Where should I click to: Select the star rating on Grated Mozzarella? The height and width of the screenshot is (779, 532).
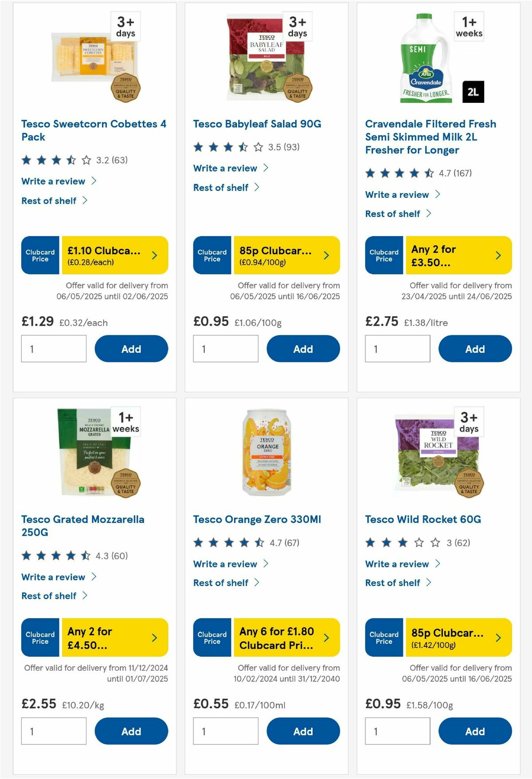(x=55, y=555)
